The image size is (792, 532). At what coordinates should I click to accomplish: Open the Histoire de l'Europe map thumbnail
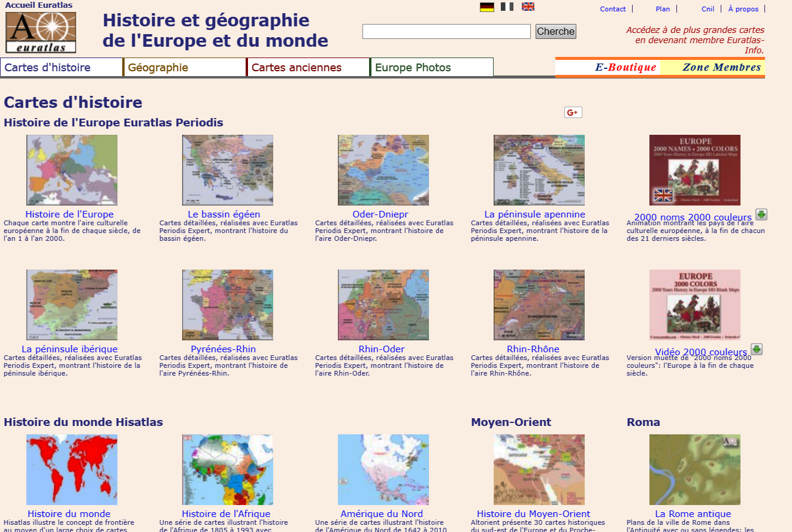(x=72, y=170)
